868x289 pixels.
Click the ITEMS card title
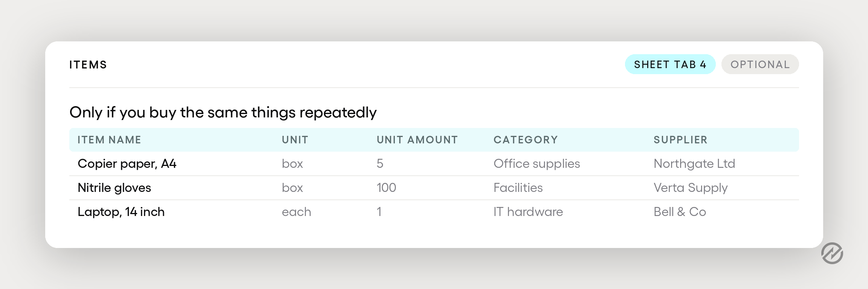tap(88, 65)
